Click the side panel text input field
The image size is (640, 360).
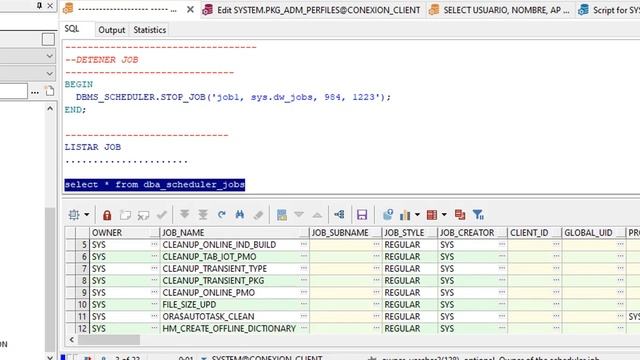click(x=13, y=91)
